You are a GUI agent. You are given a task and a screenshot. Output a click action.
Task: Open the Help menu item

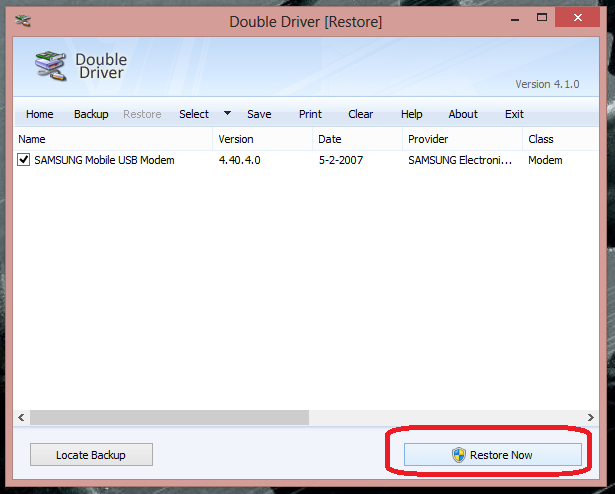click(411, 114)
